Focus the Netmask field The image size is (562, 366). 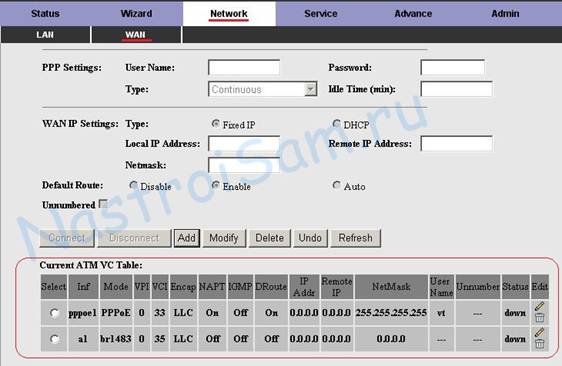click(x=244, y=165)
